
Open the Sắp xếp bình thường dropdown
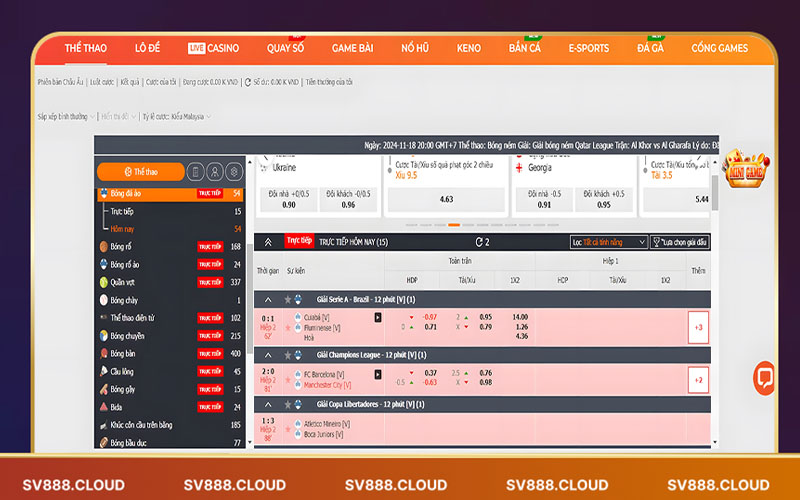point(66,117)
